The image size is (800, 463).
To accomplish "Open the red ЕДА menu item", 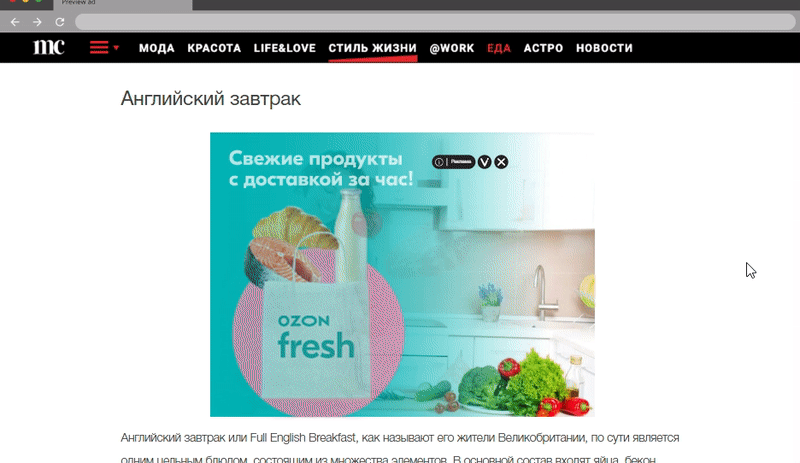I will pyautogui.click(x=499, y=48).
